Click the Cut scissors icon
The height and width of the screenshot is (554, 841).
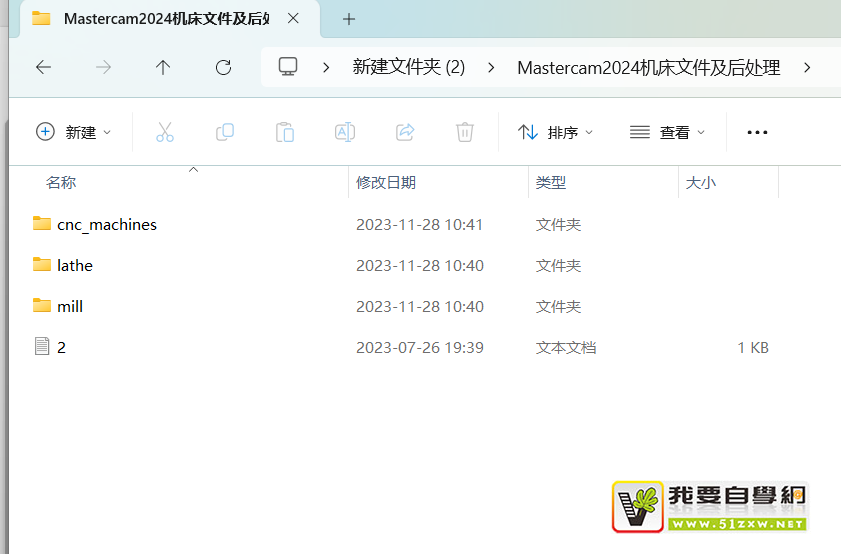[165, 132]
